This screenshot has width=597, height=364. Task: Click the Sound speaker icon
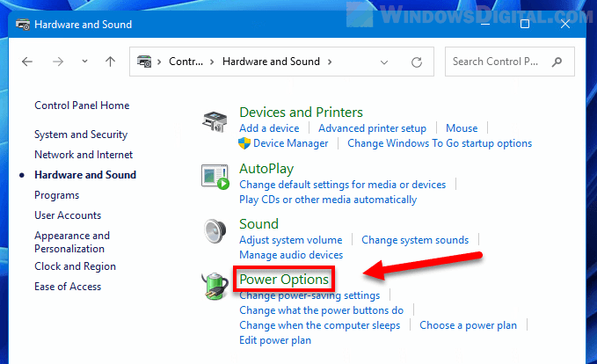click(x=215, y=231)
